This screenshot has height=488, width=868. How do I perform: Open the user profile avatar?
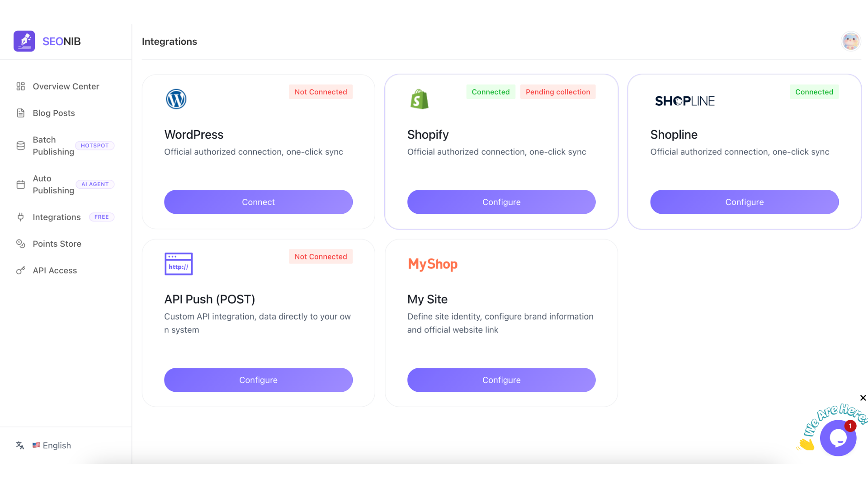tap(850, 41)
